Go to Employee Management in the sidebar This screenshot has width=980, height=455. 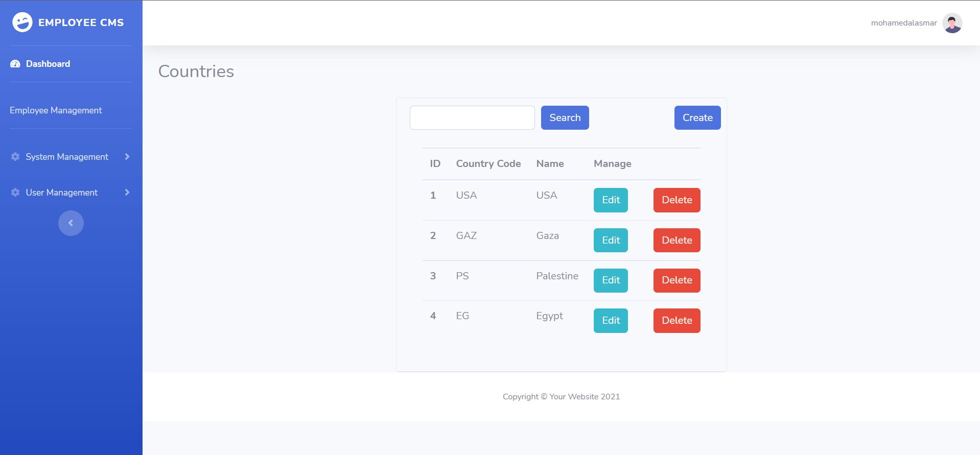tap(56, 110)
